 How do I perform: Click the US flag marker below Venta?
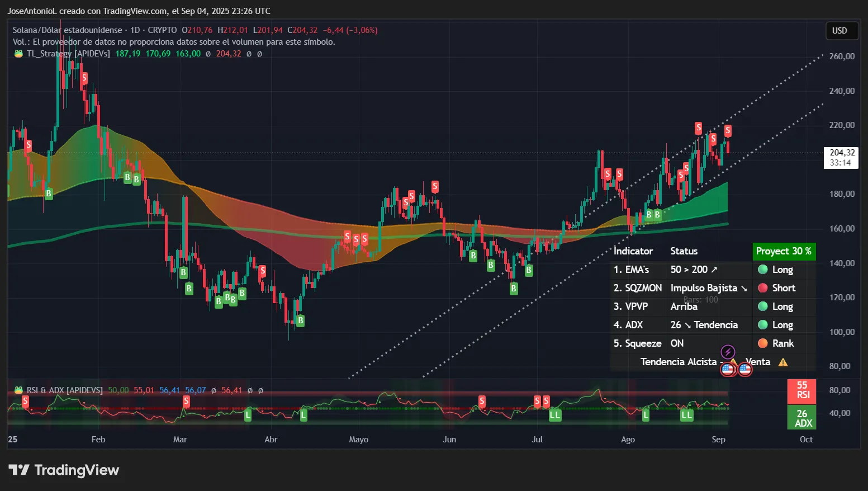click(745, 369)
